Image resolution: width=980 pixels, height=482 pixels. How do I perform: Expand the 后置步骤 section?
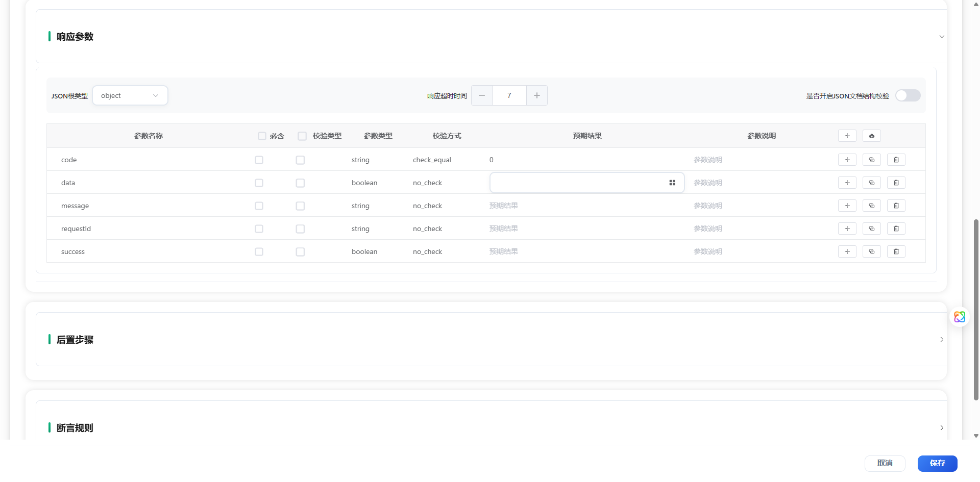941,339
